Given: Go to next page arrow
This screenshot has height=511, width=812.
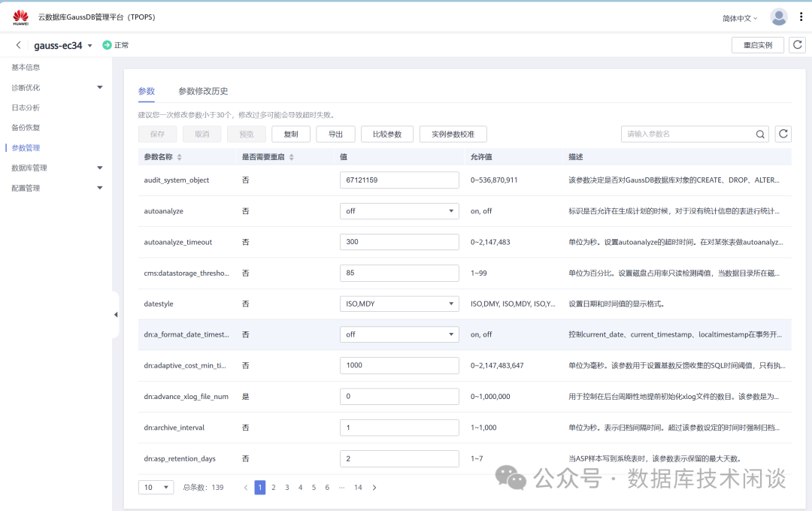Looking at the screenshot, I should 374,487.
